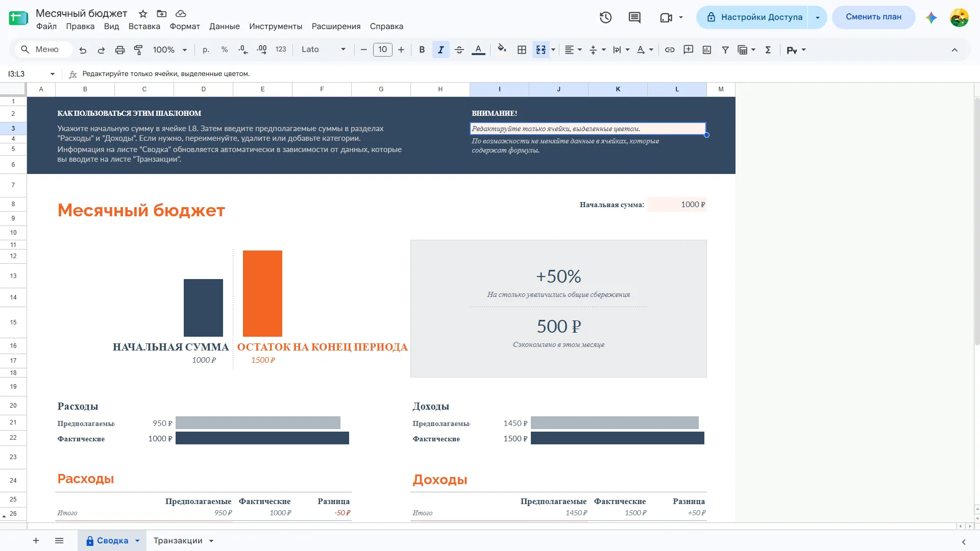Click the Сменить план button
Viewport: 980px width, 551px height.
[873, 17]
